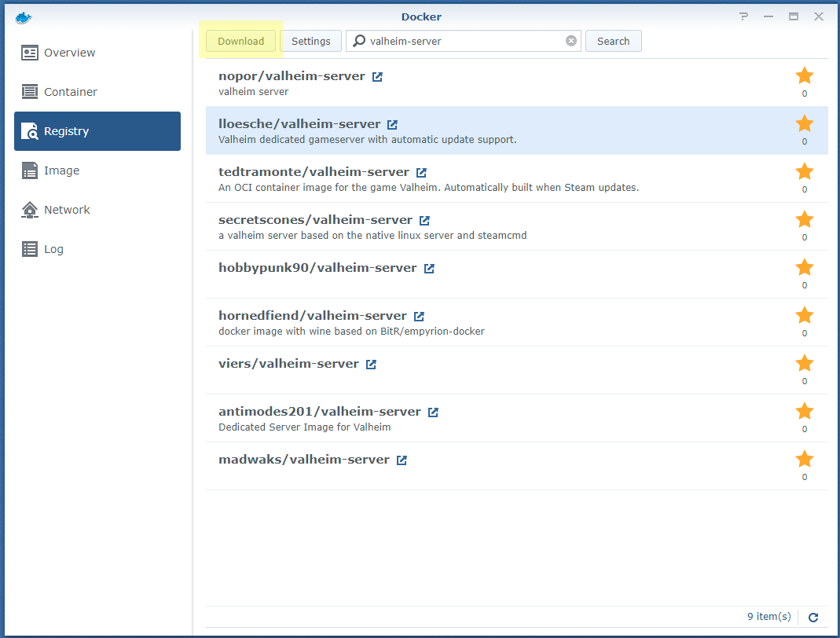
Task: Open external link for madwaks/valheim-server
Action: (x=402, y=460)
